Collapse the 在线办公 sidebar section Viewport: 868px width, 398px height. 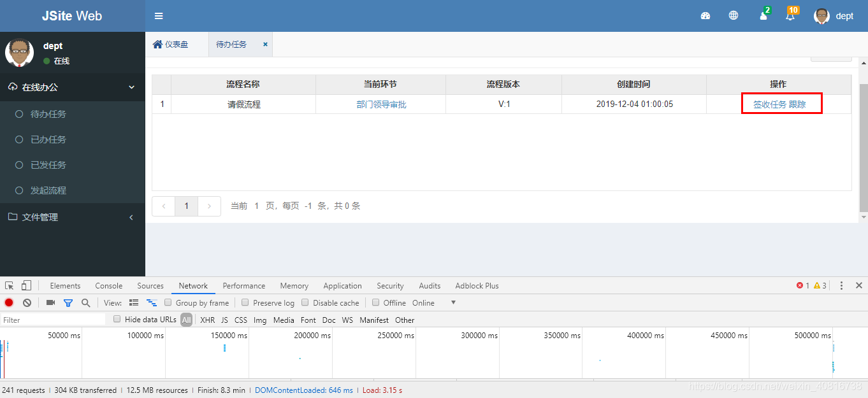tap(73, 87)
